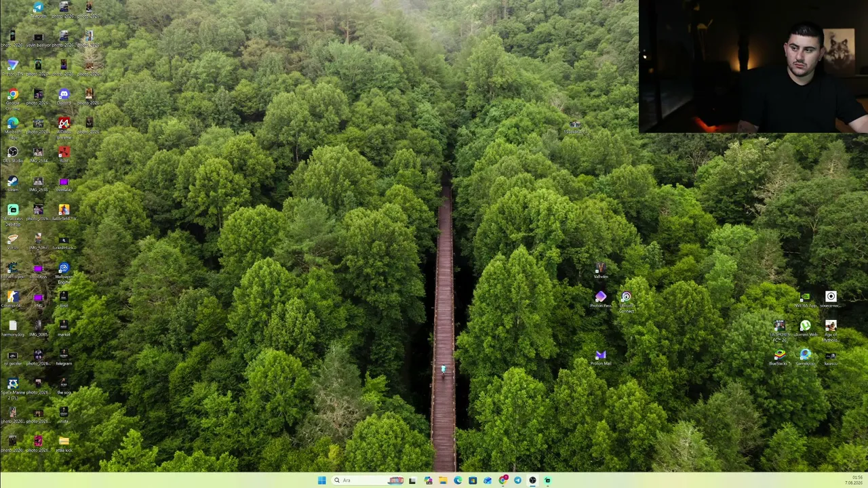Open the Proton Pass shortcut
The height and width of the screenshot is (488, 868).
(600, 300)
